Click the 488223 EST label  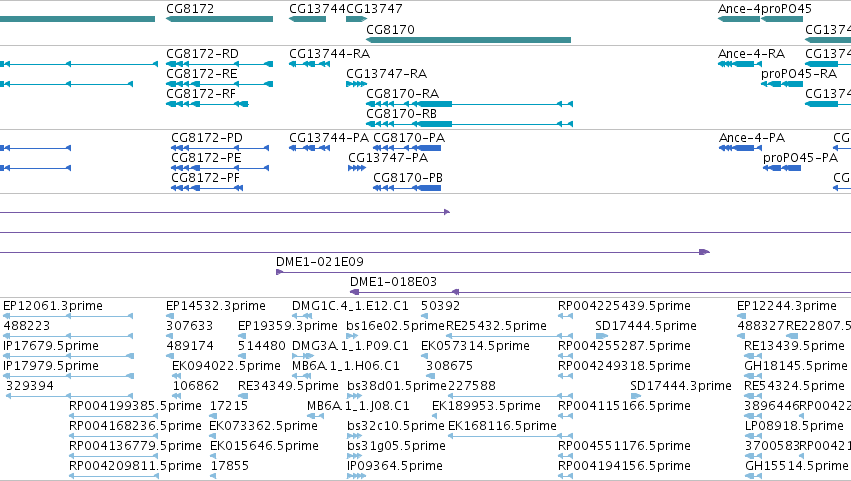pyautogui.click(x=27, y=326)
